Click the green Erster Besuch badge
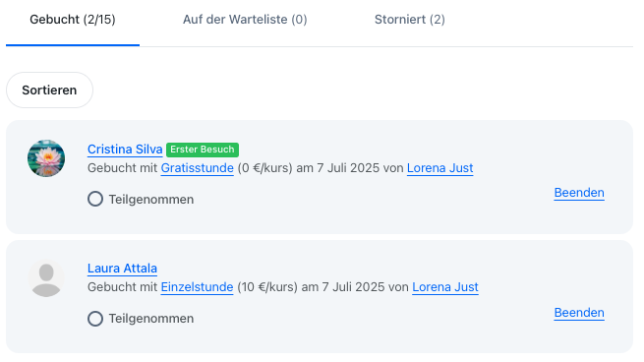644x362 pixels. pyautogui.click(x=203, y=150)
